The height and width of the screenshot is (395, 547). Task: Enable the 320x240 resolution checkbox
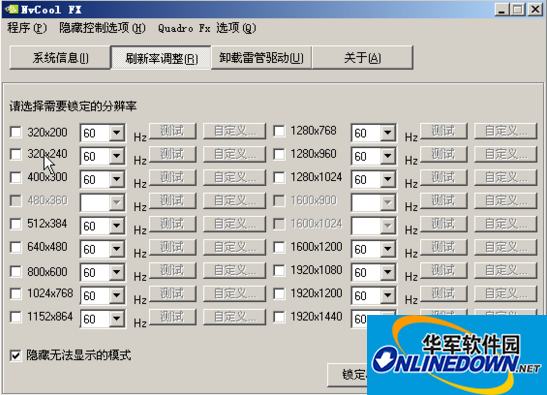tap(16, 154)
